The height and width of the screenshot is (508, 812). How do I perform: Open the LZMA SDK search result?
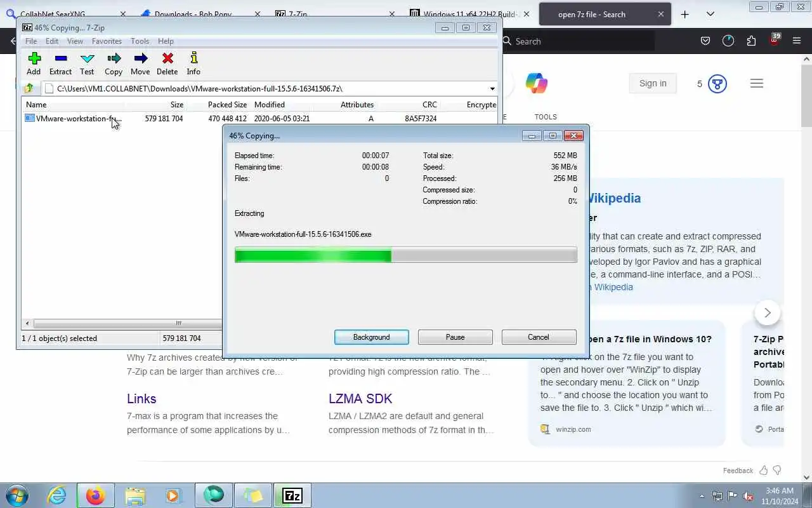(360, 399)
